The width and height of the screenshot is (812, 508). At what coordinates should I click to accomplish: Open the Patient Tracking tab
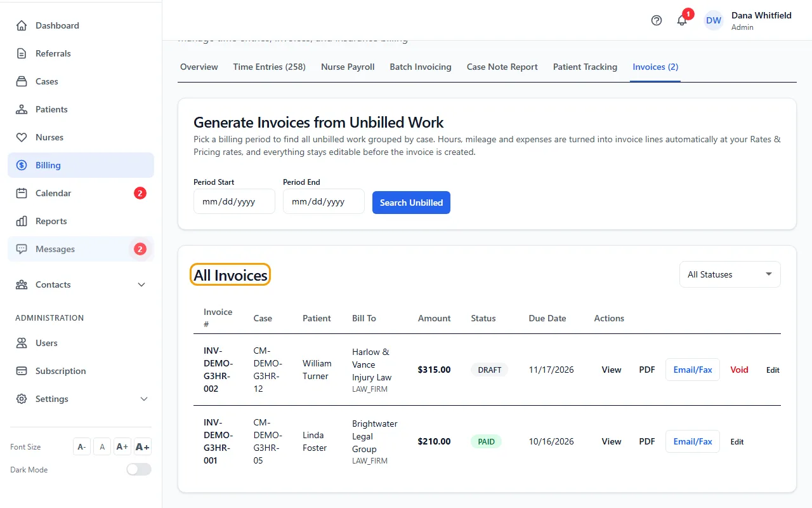click(x=585, y=67)
